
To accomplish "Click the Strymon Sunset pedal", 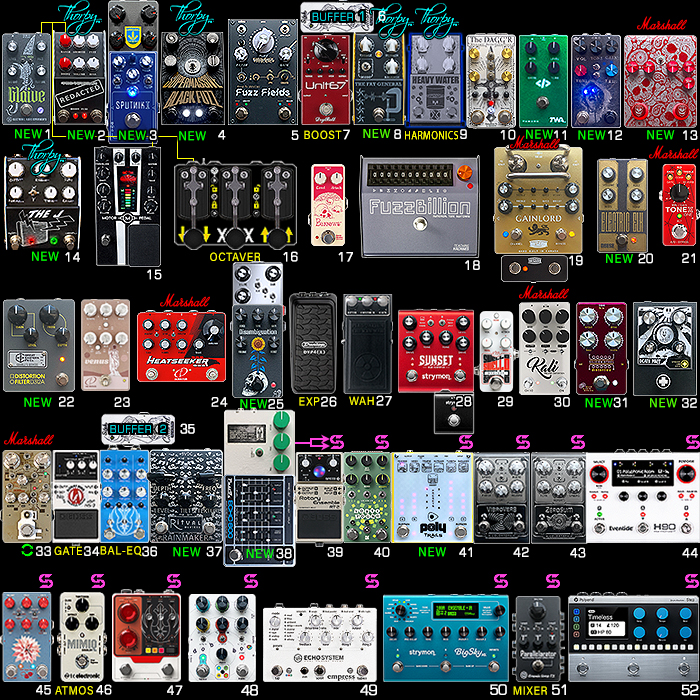I will click(x=436, y=351).
